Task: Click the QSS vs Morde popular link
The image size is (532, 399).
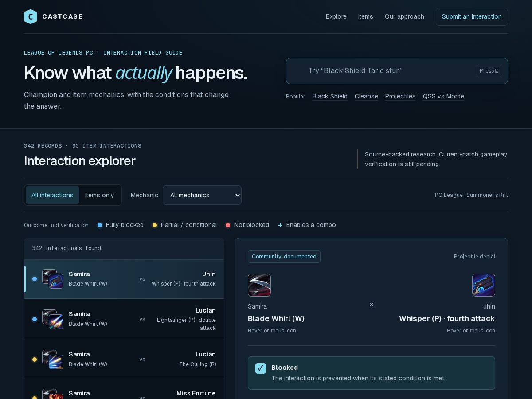Action: pos(443,96)
